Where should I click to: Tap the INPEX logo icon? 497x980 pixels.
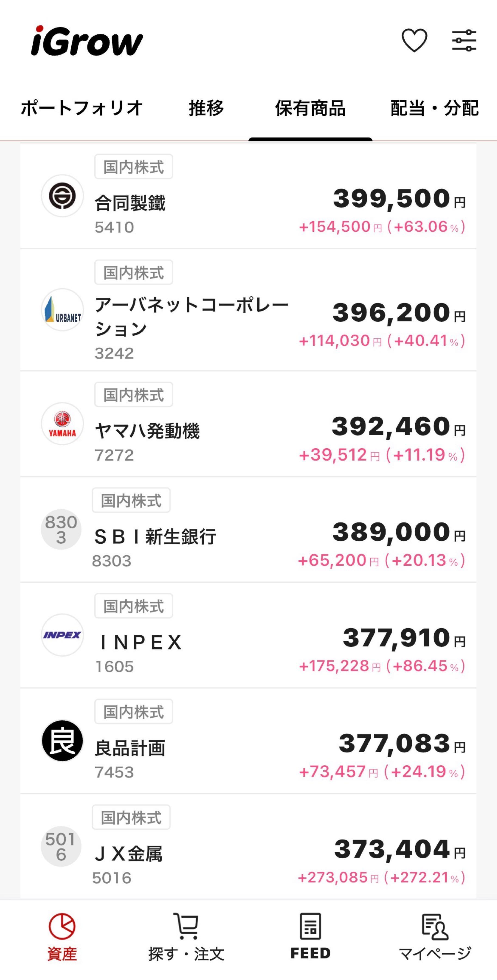coord(62,635)
